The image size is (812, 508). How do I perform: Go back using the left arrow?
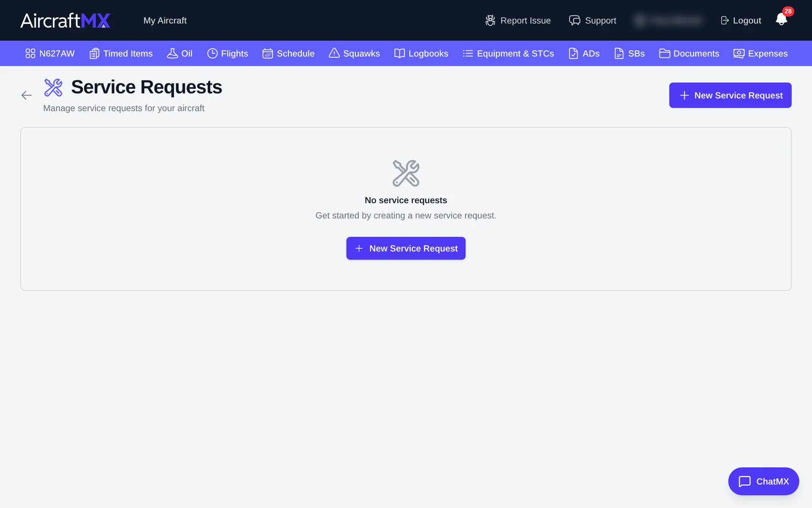(26, 95)
